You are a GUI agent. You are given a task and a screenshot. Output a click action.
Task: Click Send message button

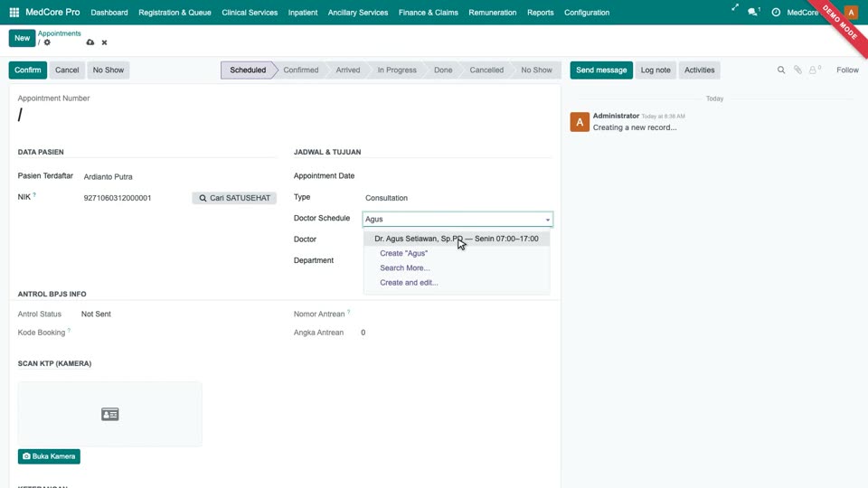(x=601, y=70)
